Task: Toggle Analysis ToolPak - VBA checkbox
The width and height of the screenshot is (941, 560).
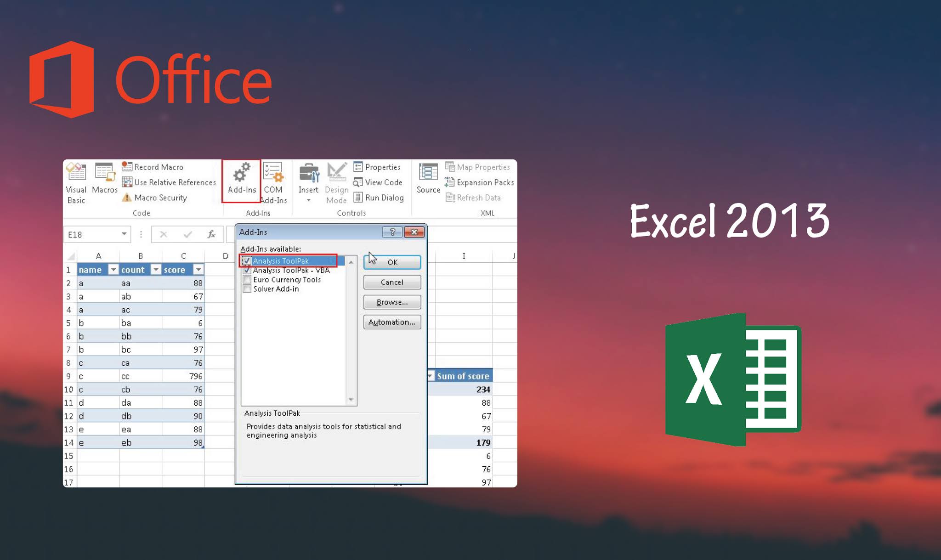Action: 247,269
